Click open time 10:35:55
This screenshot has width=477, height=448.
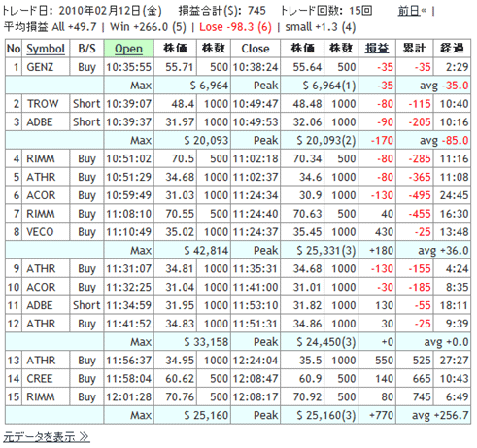(129, 67)
